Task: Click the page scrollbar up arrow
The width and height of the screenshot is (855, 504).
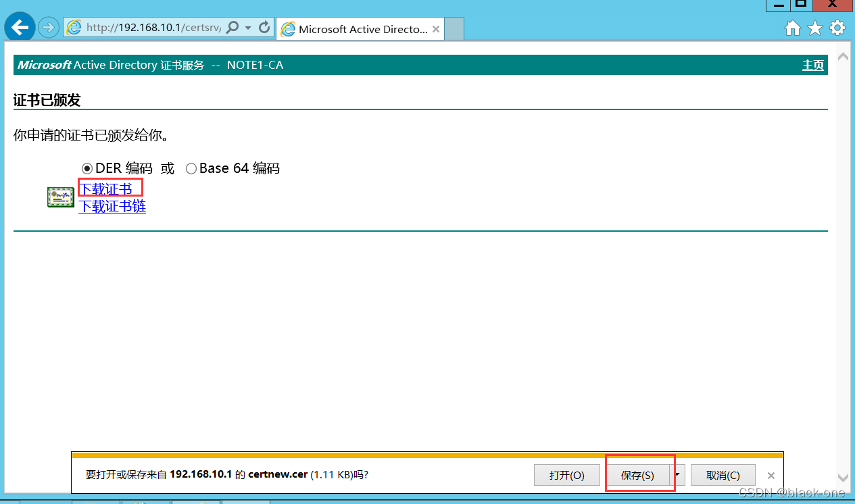Action: coord(843,57)
